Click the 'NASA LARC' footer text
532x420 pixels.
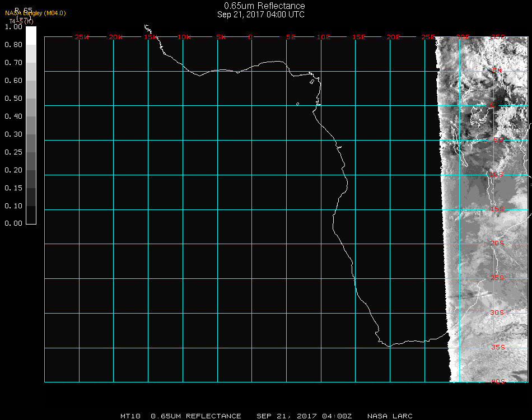[390, 416]
